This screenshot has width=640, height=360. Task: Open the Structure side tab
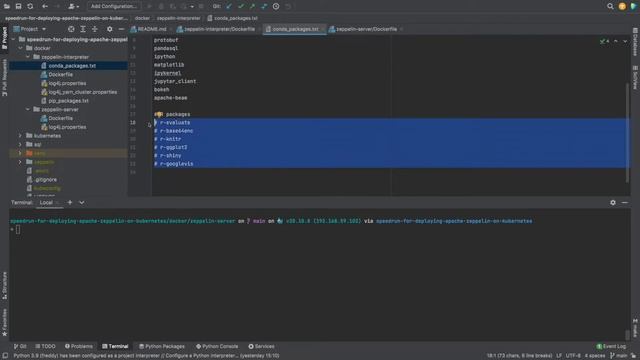pos(4,285)
